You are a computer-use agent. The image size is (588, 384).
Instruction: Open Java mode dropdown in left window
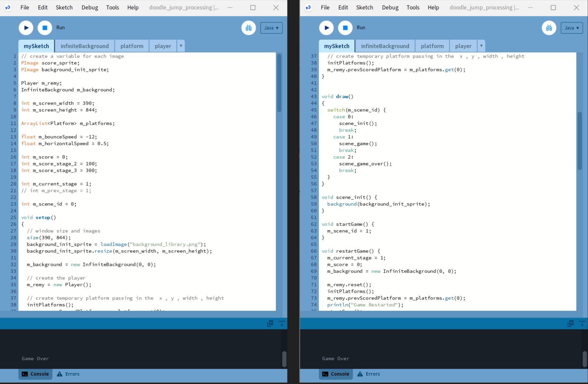(x=271, y=28)
